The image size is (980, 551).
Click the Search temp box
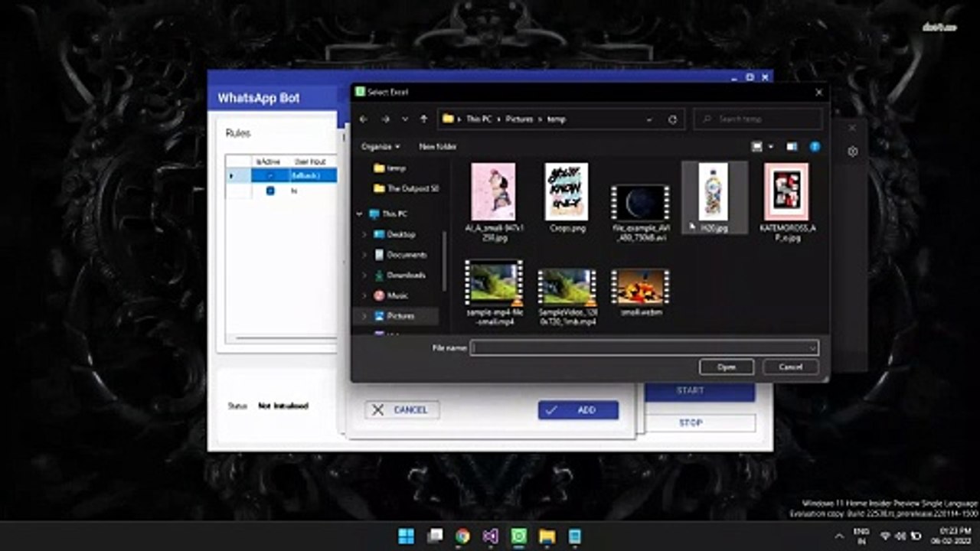758,119
